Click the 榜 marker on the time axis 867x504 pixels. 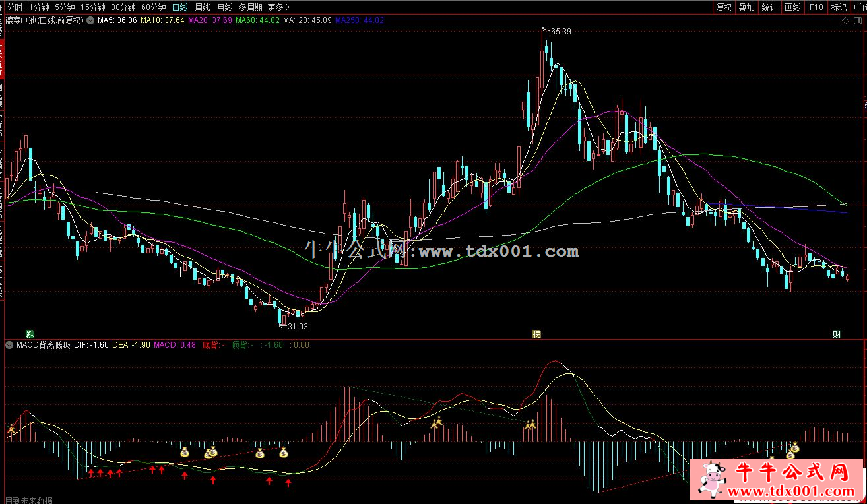pyautogui.click(x=537, y=334)
